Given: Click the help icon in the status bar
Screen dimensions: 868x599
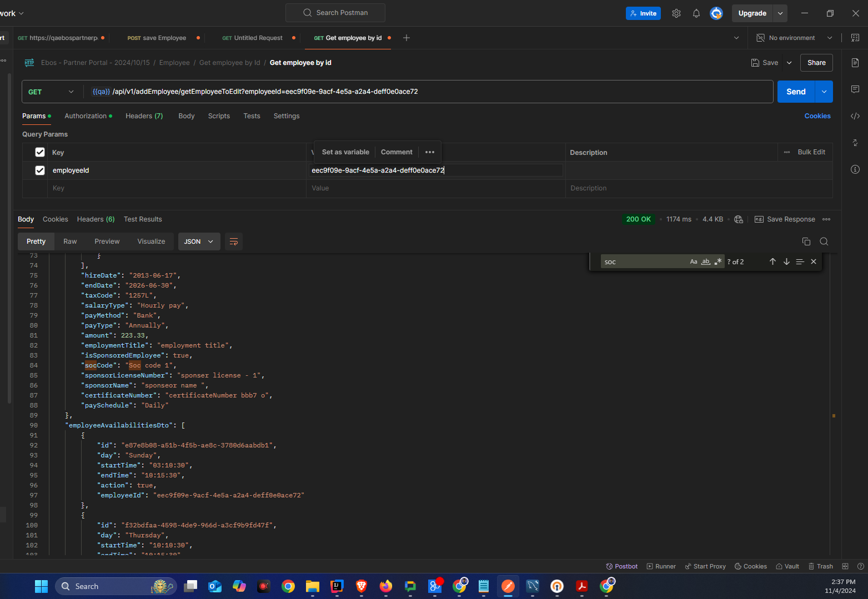Looking at the screenshot, I should click(x=861, y=566).
